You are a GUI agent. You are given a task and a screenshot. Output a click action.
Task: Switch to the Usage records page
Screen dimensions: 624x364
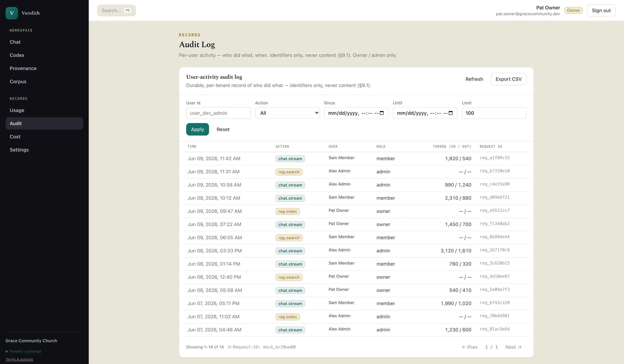pyautogui.click(x=44, y=110)
